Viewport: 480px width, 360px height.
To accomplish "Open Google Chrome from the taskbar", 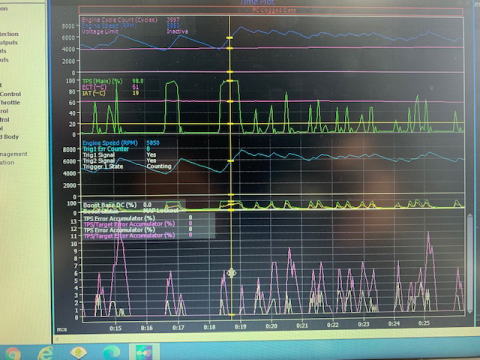I will [x=12, y=353].
